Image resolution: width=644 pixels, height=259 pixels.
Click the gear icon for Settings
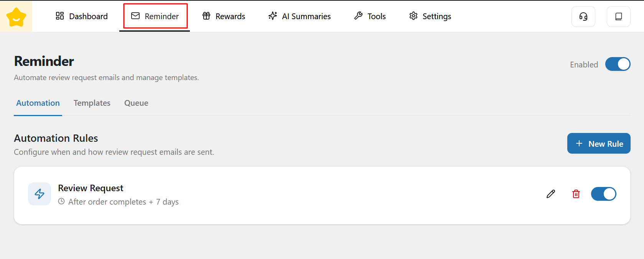pos(413,16)
